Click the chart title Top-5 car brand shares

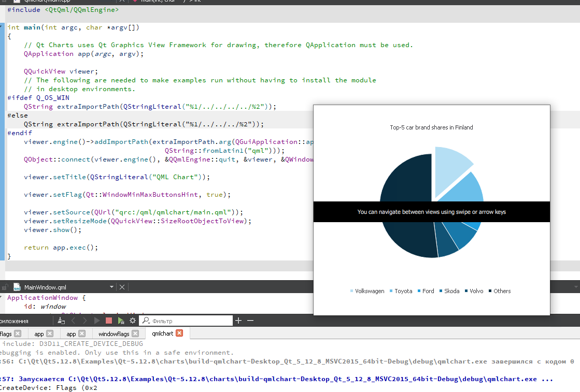pos(431,127)
